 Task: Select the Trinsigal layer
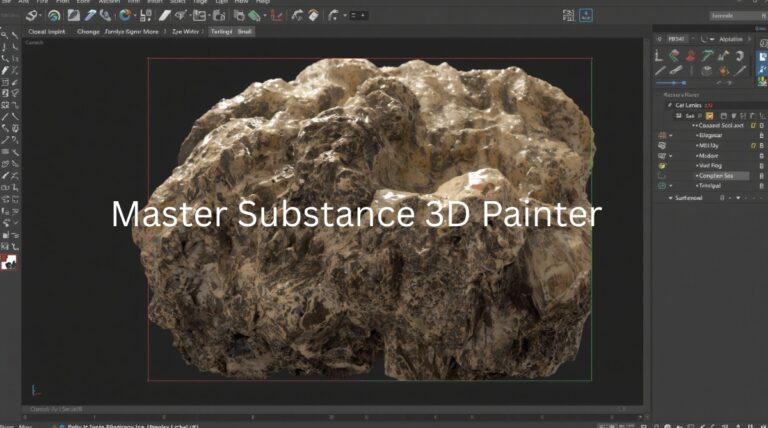click(x=709, y=186)
